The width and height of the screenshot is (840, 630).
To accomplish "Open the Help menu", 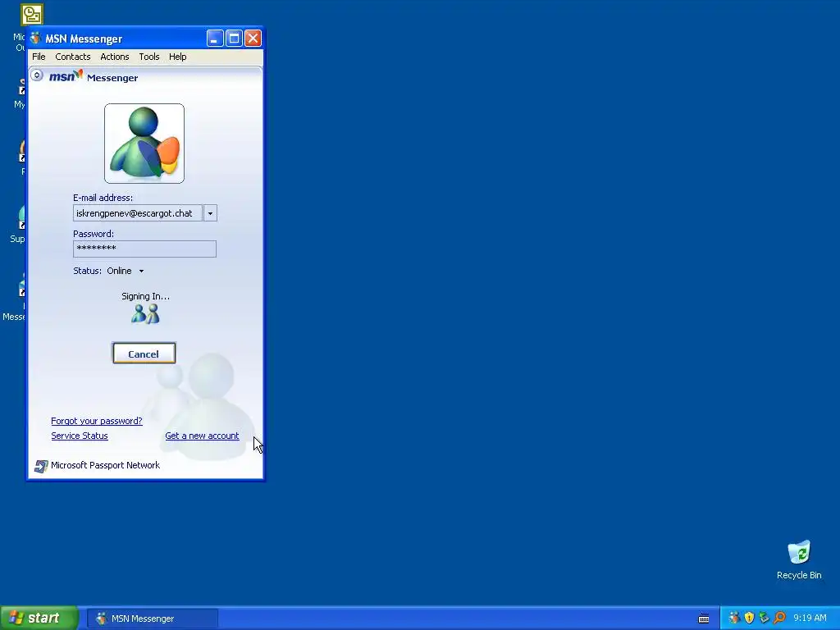I will pyautogui.click(x=178, y=57).
